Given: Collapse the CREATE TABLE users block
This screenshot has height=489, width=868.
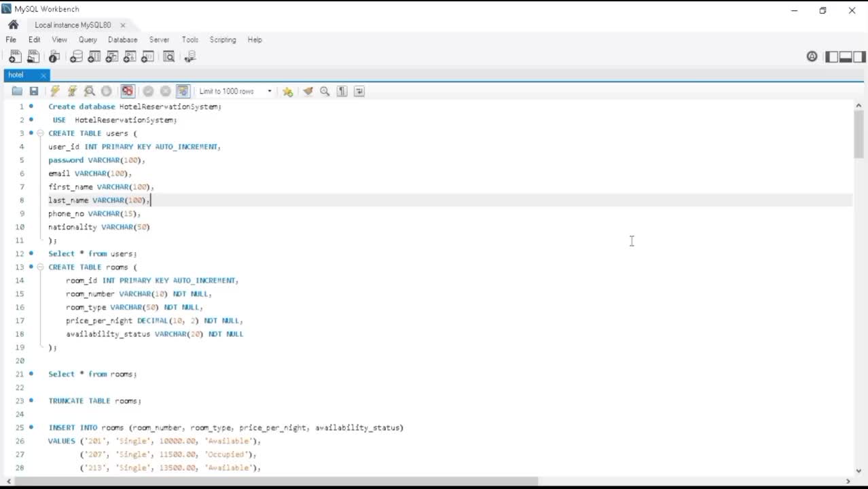Looking at the screenshot, I should pyautogui.click(x=40, y=133).
